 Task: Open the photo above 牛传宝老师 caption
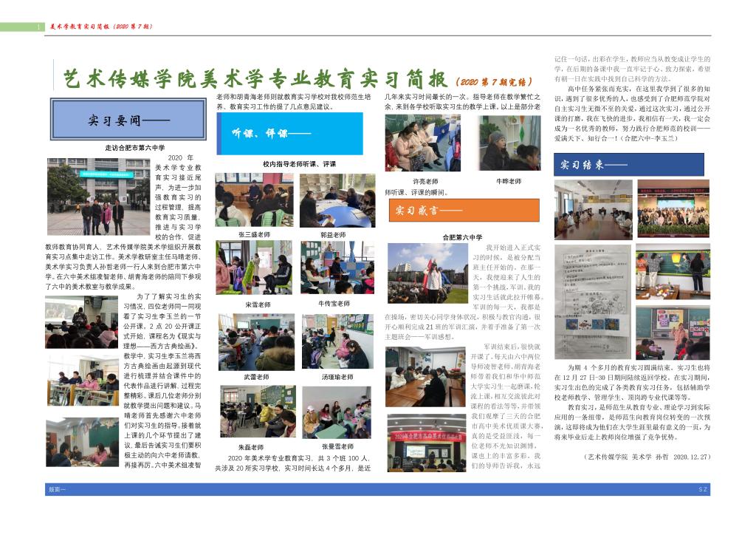(x=337, y=267)
